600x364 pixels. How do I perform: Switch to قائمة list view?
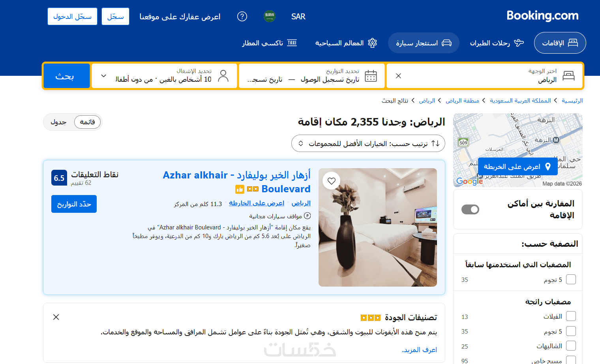(87, 122)
